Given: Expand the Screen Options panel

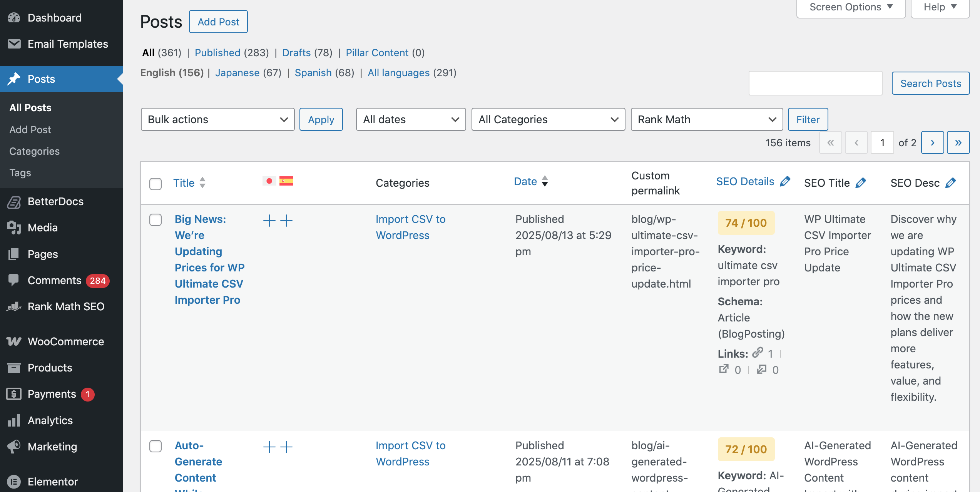Looking at the screenshot, I should pyautogui.click(x=851, y=7).
